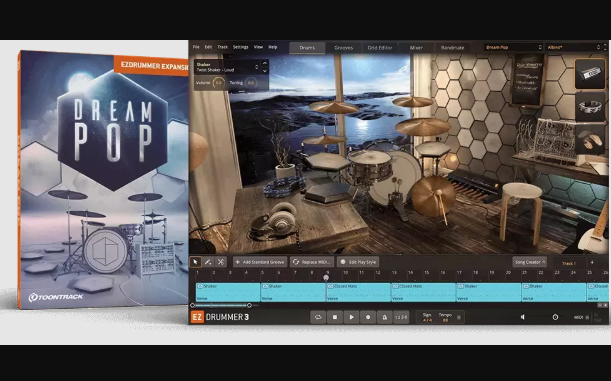Toggle the metronome

click(384, 317)
